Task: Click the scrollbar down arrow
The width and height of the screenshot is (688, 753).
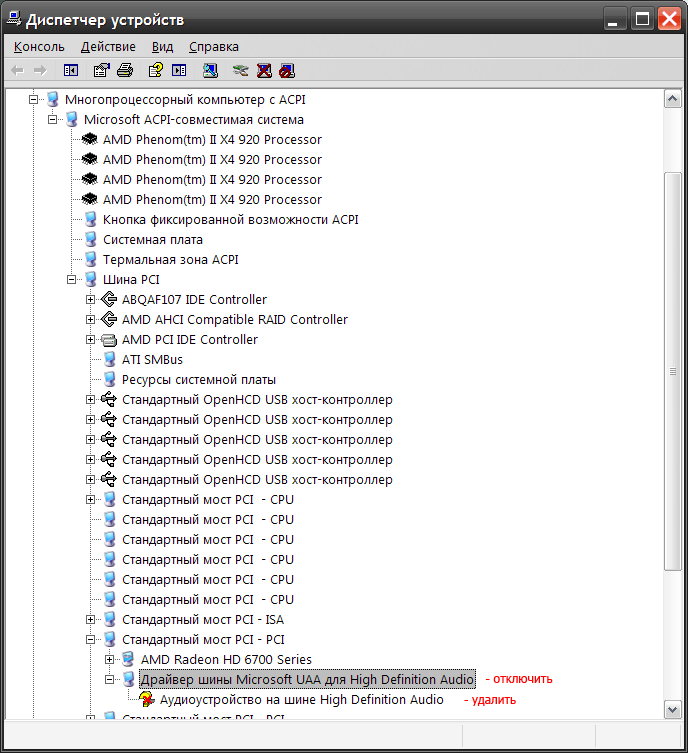Action: point(673,709)
